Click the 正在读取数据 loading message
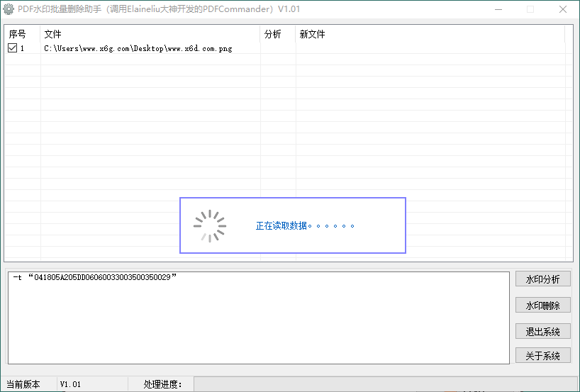The image size is (580, 392). [305, 225]
